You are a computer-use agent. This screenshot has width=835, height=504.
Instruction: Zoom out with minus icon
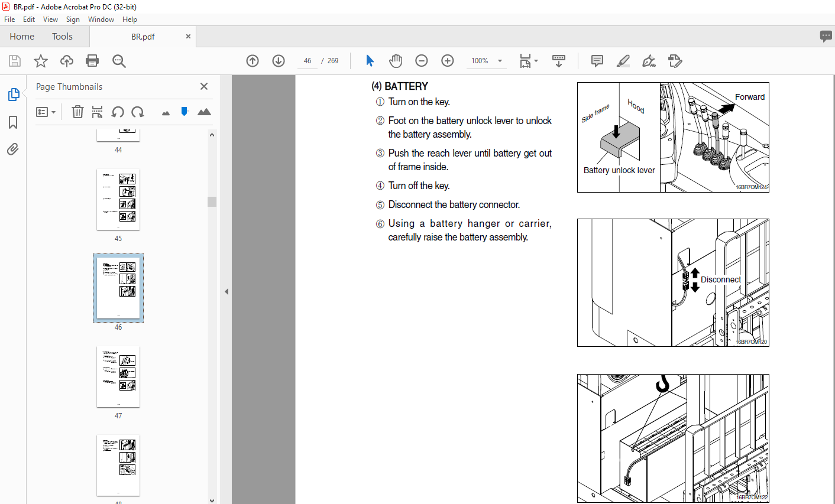[422, 61]
